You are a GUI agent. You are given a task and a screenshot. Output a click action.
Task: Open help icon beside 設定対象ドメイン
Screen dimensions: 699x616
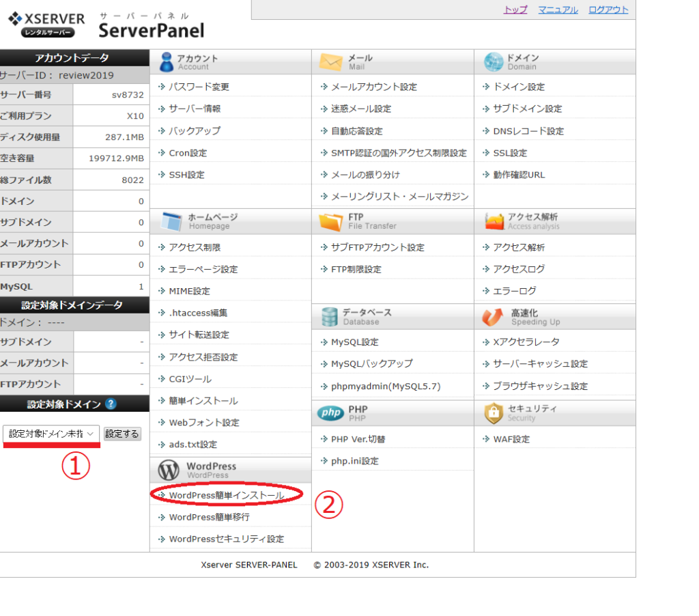[x=111, y=404]
